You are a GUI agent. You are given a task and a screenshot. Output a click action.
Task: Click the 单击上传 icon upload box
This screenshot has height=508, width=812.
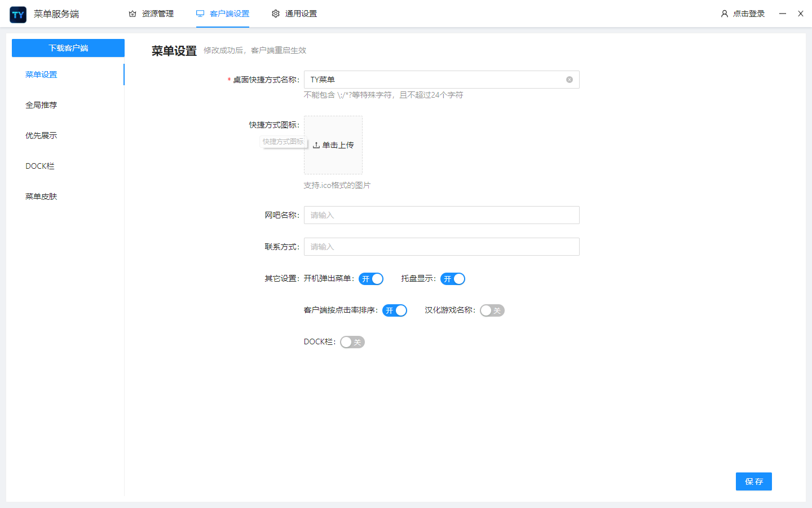(x=333, y=145)
